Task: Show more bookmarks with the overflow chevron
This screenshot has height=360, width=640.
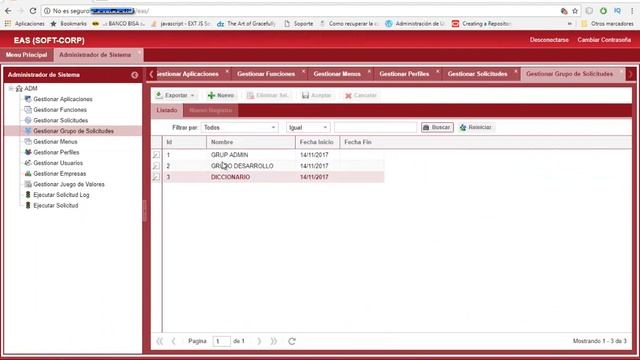Action: (x=570, y=24)
